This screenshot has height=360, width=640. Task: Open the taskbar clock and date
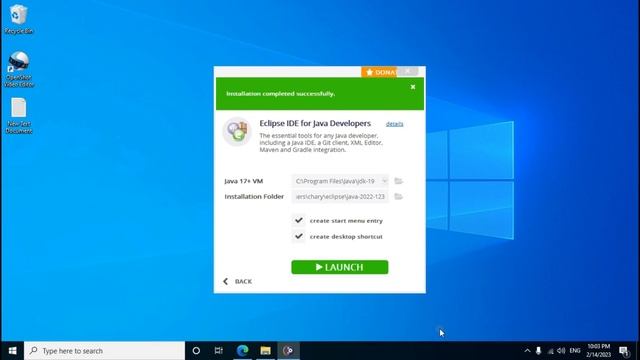tap(598, 351)
